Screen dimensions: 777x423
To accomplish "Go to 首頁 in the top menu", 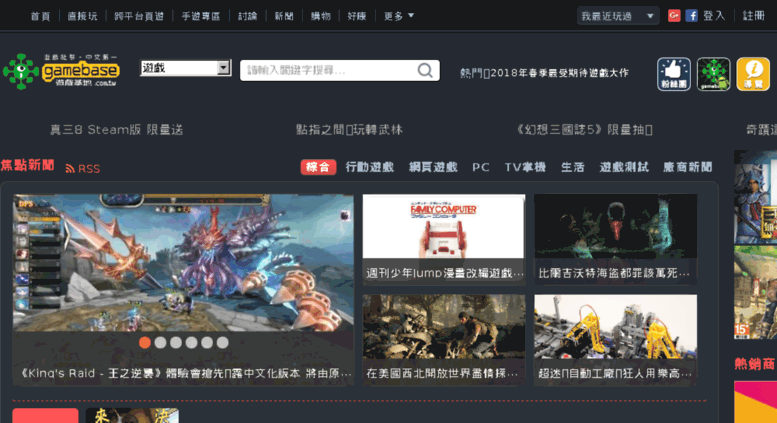I will click(40, 16).
